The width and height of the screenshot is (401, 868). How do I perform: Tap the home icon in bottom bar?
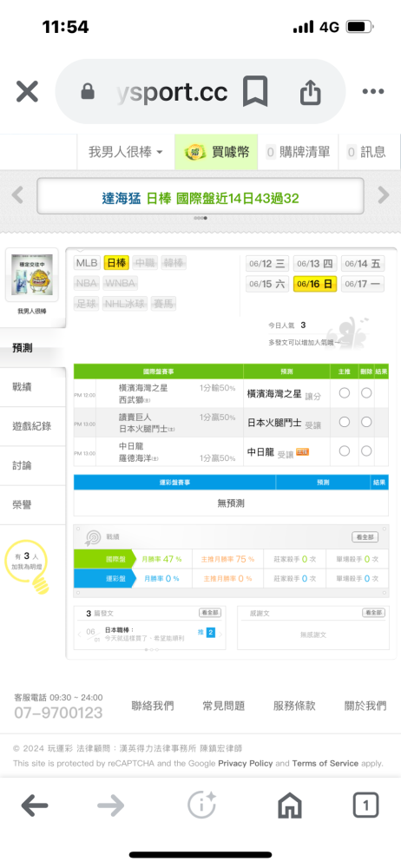pyautogui.click(x=290, y=806)
